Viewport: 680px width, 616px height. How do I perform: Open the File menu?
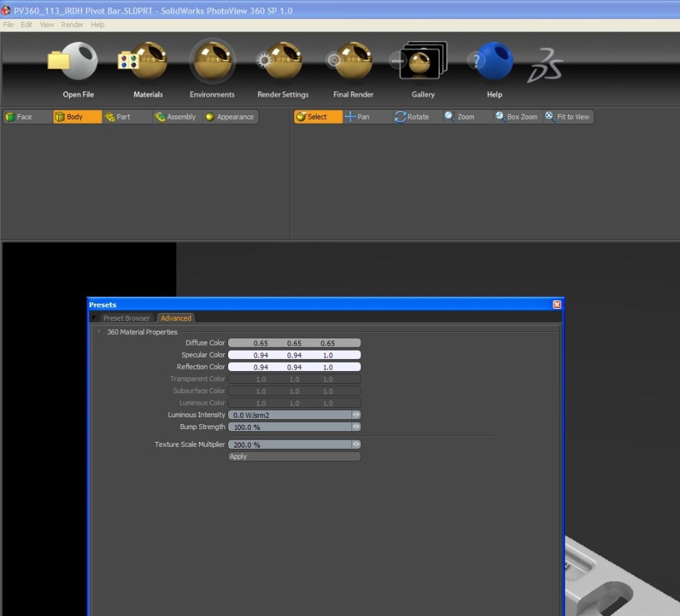(8, 25)
